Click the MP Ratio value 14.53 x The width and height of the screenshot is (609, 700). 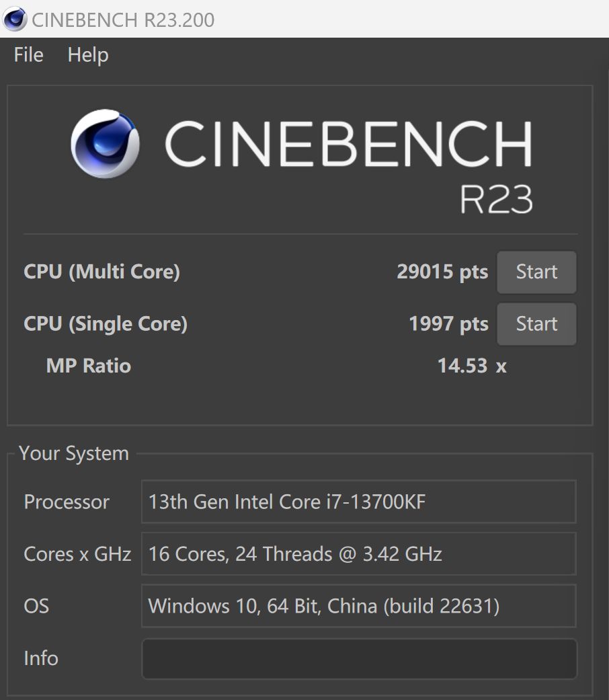(x=471, y=366)
